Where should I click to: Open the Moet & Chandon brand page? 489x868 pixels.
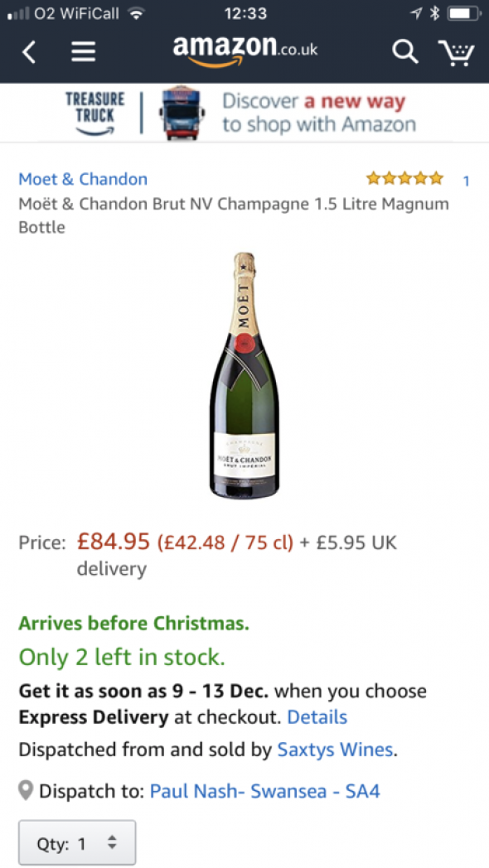(82, 179)
